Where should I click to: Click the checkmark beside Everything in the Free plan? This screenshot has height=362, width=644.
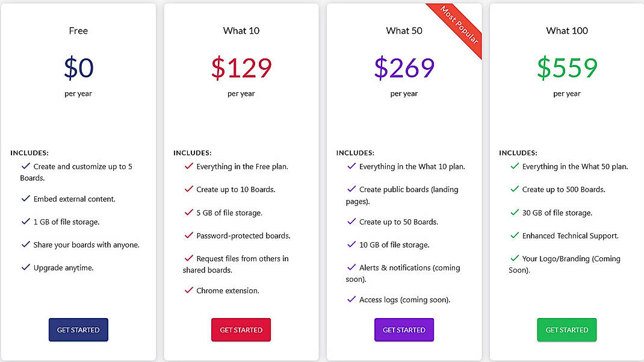(188, 166)
